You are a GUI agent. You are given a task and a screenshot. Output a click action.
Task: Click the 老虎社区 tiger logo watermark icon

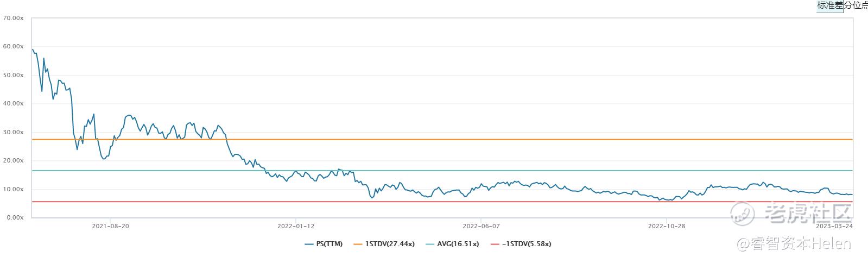743,213
